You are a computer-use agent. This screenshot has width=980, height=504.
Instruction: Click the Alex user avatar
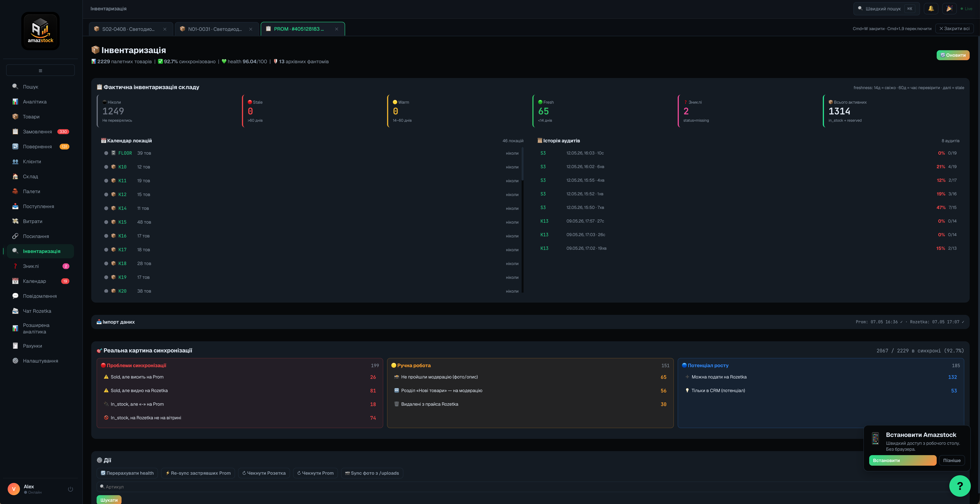[x=14, y=489]
